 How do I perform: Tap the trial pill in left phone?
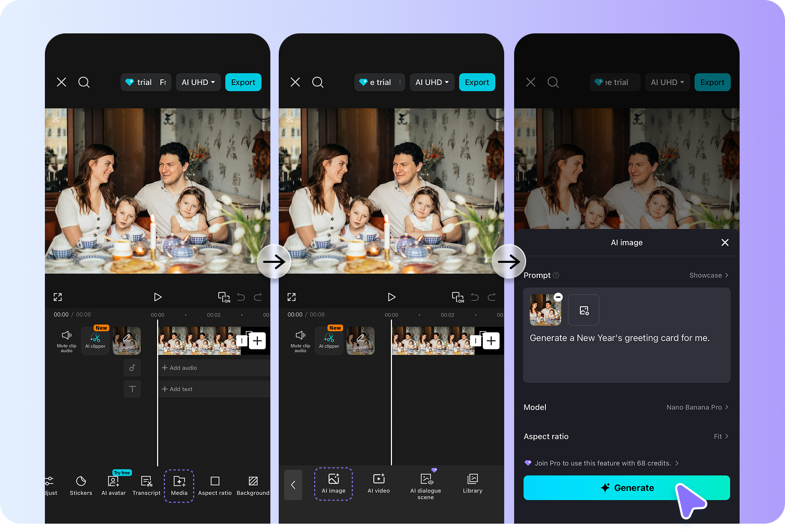(146, 82)
